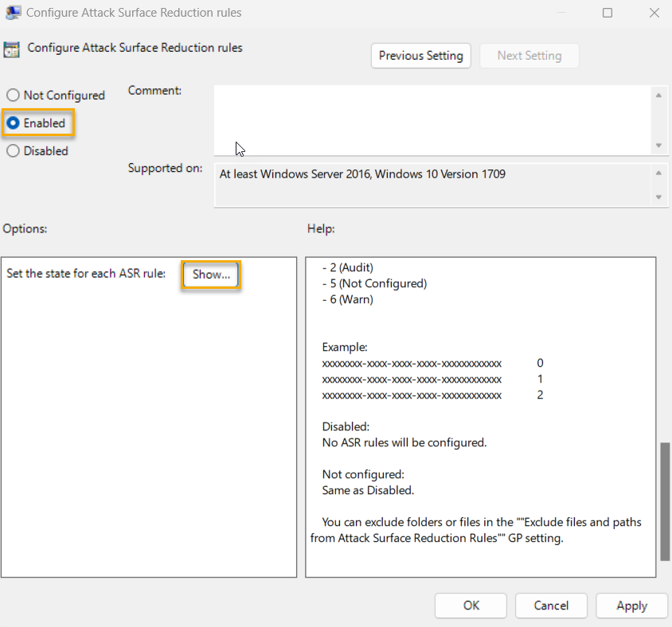
Task: Apply the current policy settings
Action: point(631,606)
